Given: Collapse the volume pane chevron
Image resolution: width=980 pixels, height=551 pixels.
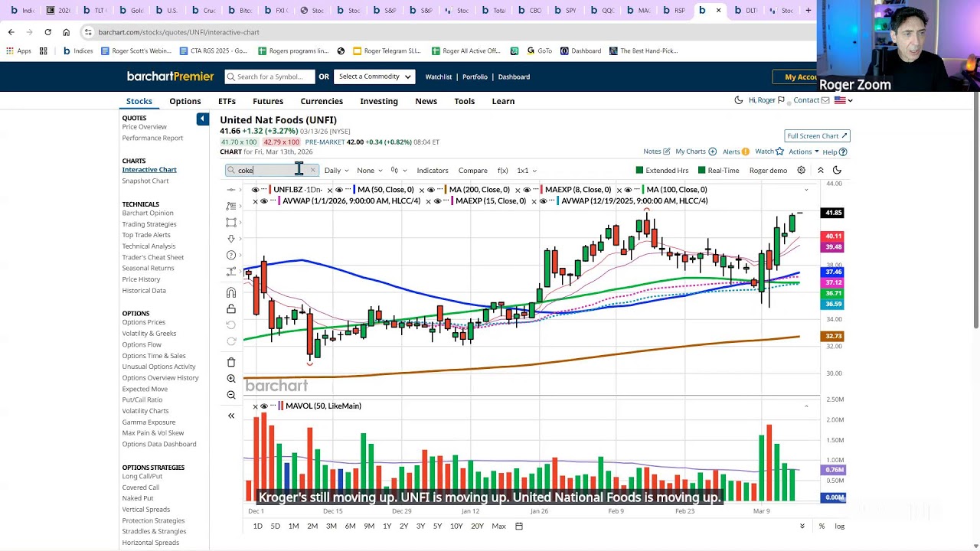Looking at the screenshot, I should tap(806, 406).
